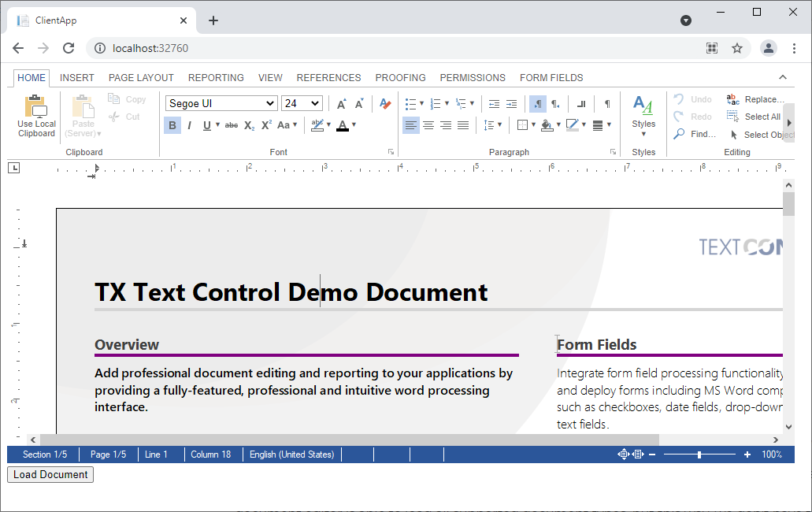Open a new browser tab
The height and width of the screenshot is (512, 812).
point(213,20)
